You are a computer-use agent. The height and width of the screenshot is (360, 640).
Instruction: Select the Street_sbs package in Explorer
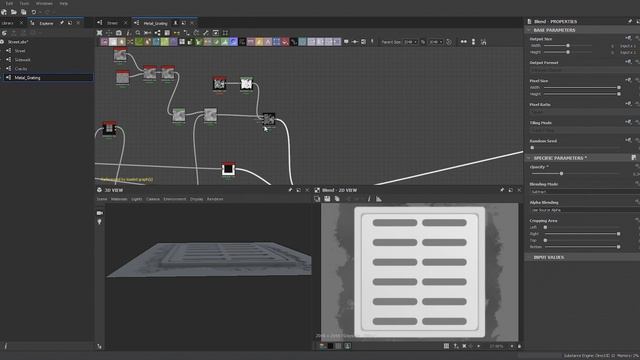[x=18, y=42]
